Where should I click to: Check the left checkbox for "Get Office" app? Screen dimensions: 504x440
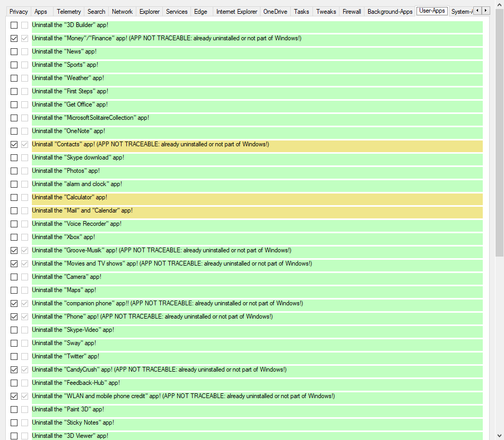(x=14, y=105)
